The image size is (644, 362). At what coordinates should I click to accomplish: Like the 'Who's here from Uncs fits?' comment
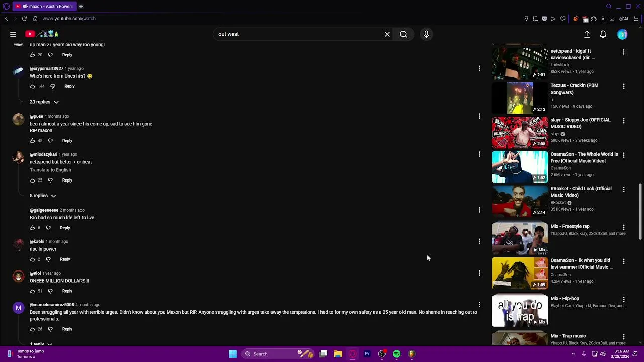32,86
